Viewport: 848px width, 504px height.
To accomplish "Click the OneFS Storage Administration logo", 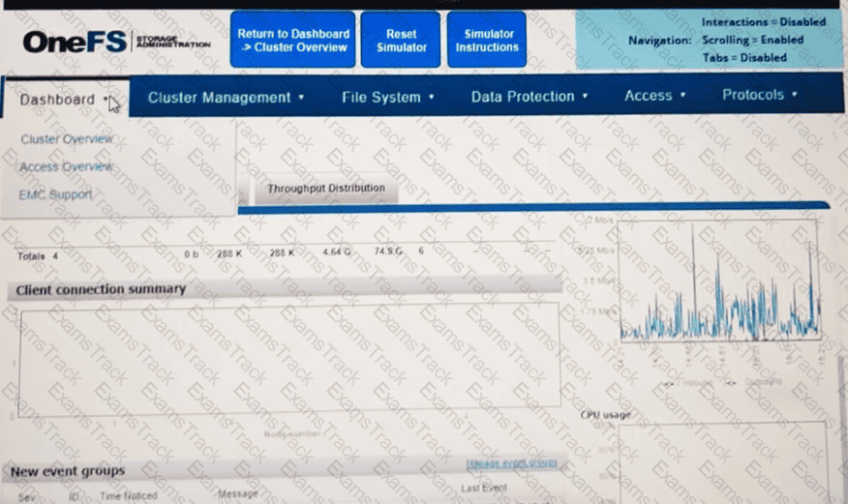I will point(116,42).
